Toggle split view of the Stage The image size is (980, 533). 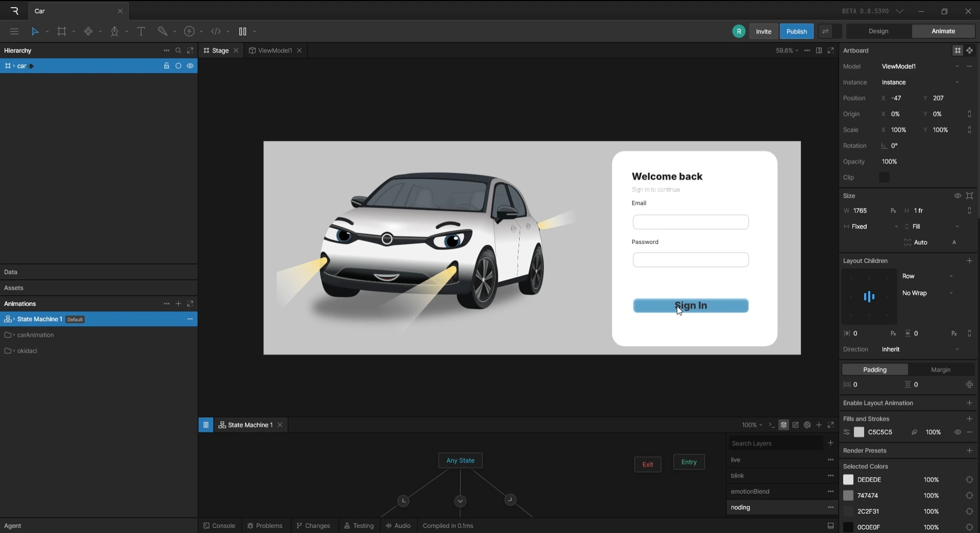[x=819, y=51]
